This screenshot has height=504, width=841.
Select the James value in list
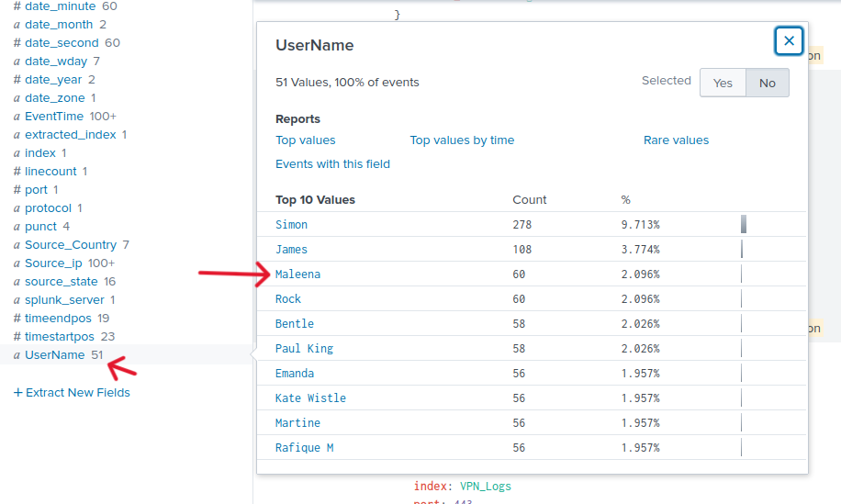tap(291, 250)
